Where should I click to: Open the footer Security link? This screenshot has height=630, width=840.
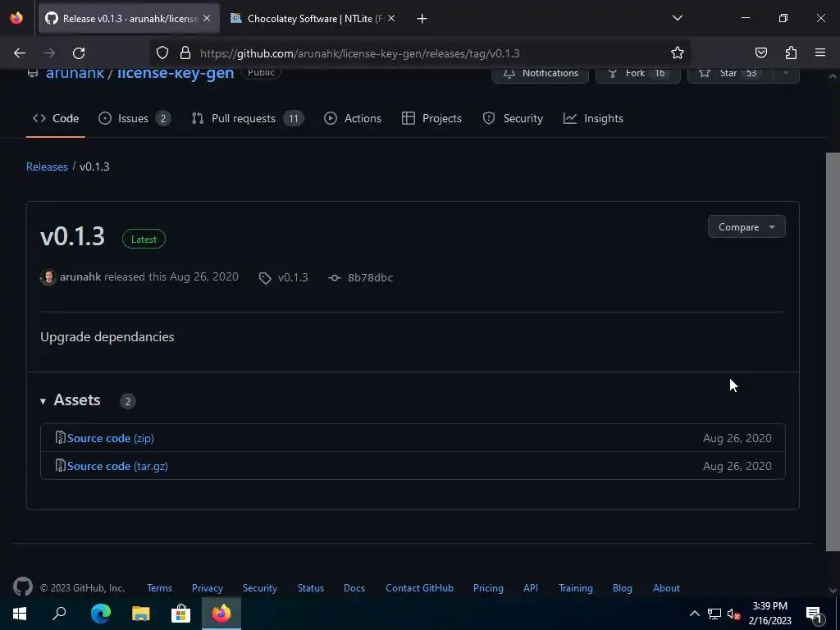260,587
